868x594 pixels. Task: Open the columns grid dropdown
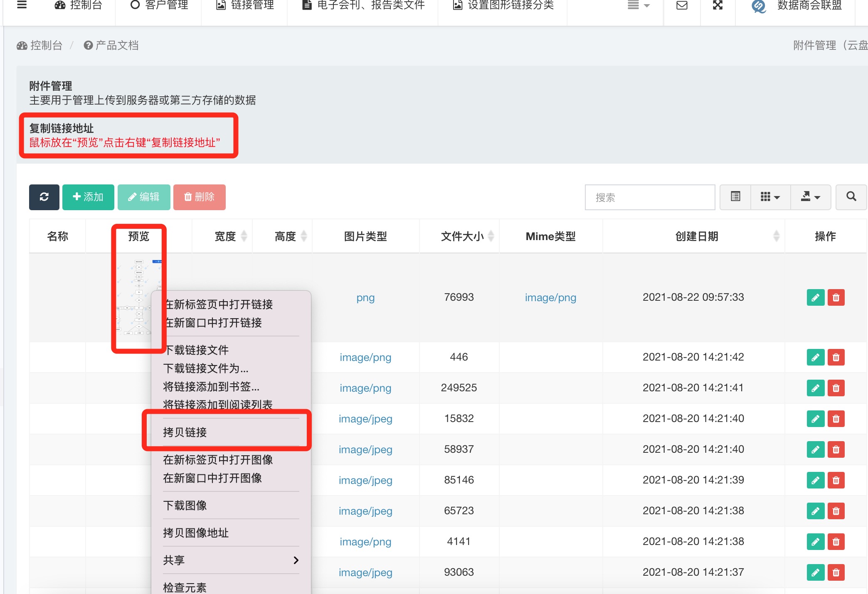(x=770, y=197)
